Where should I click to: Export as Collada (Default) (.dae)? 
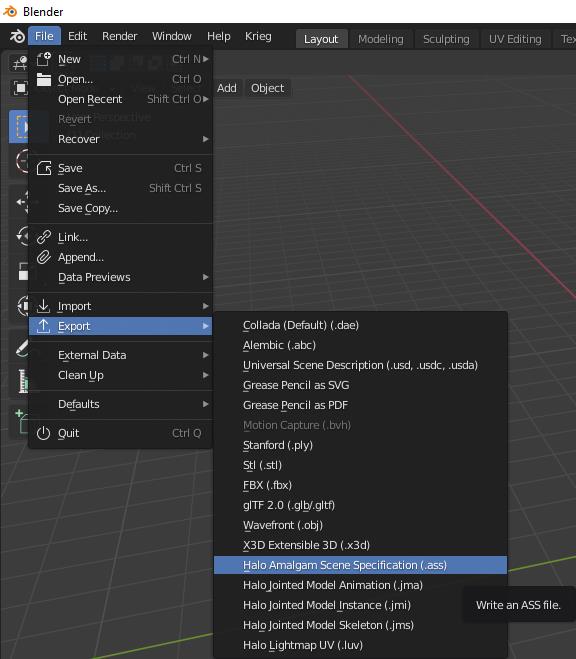pyautogui.click(x=360, y=325)
